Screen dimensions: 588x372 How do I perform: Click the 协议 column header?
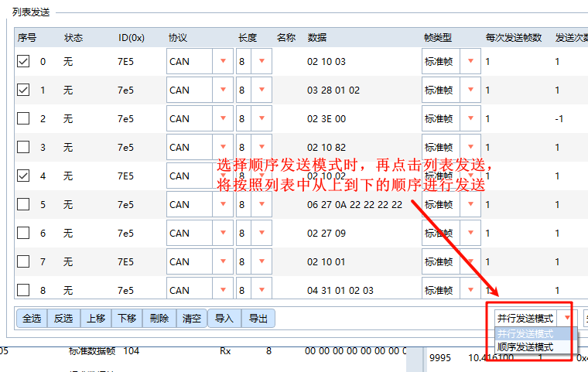tap(178, 37)
